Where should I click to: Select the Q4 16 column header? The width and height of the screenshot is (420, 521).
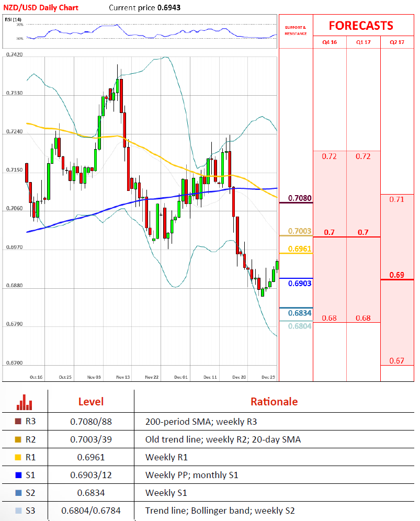click(x=330, y=42)
